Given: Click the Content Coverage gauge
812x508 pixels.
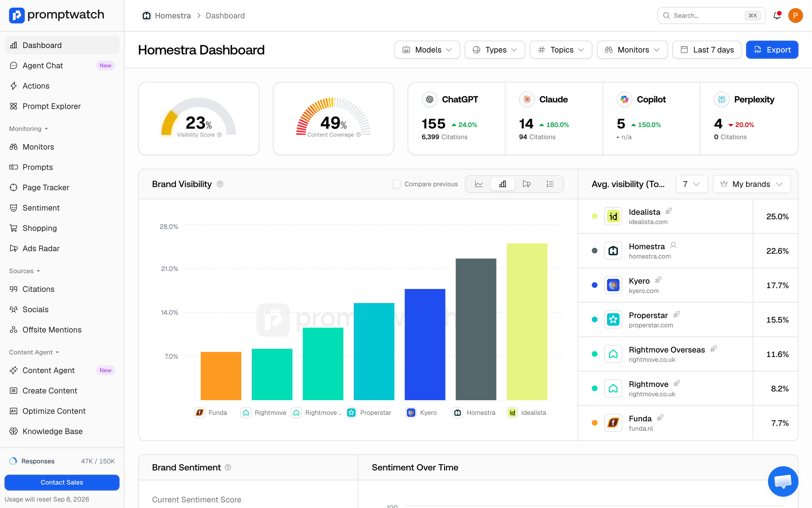Looking at the screenshot, I should tap(334, 116).
